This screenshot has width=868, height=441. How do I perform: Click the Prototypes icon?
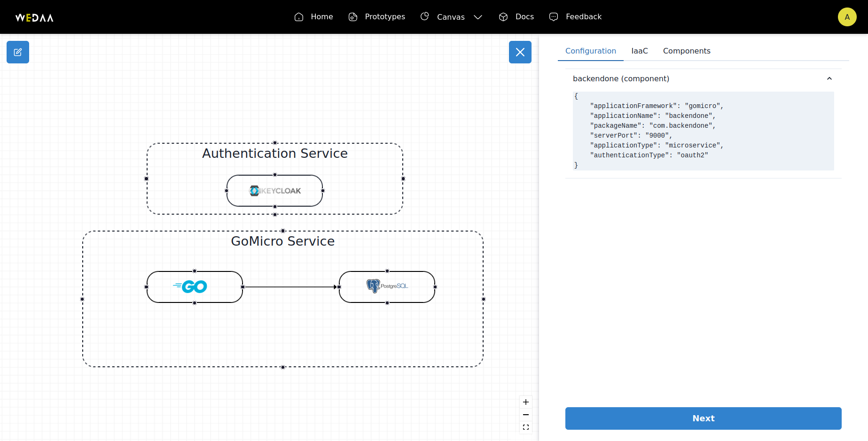point(353,17)
